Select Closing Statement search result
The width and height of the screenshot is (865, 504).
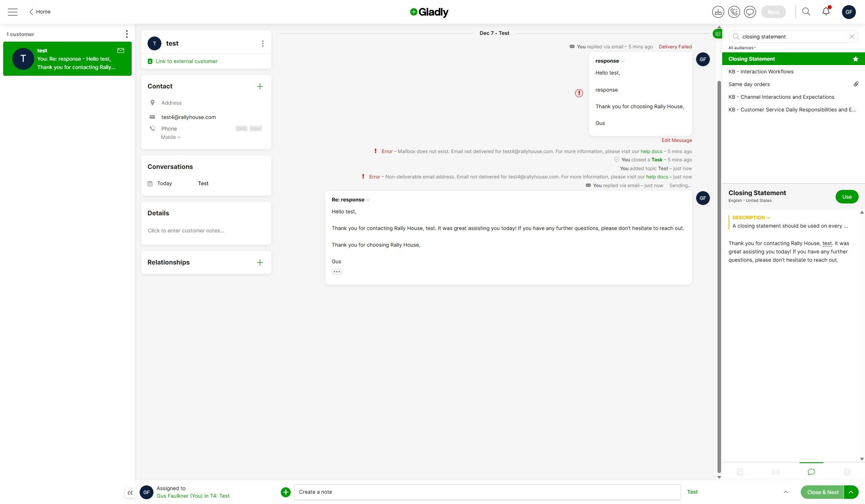(793, 59)
